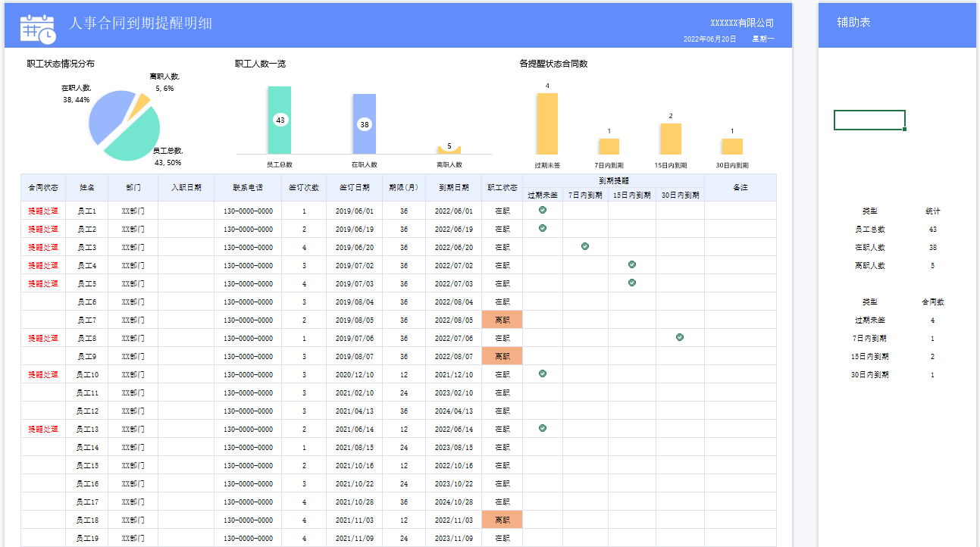Click the 部门 column header

click(x=133, y=188)
